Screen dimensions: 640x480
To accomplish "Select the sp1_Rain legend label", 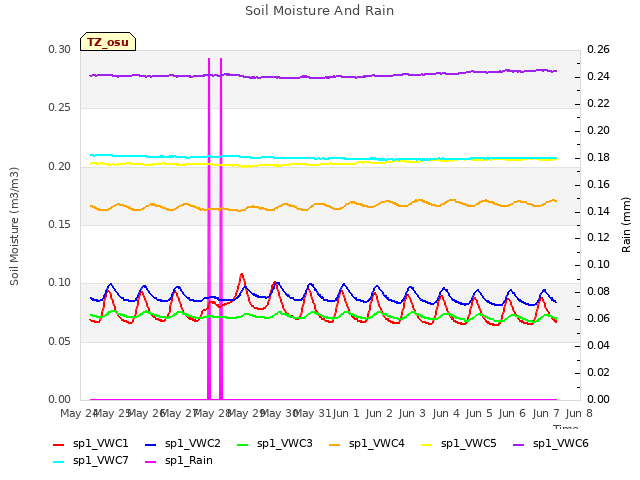I will [x=189, y=461].
